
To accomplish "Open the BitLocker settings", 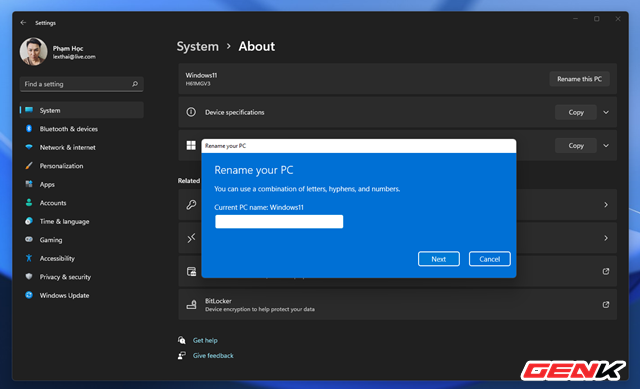I will click(397, 305).
